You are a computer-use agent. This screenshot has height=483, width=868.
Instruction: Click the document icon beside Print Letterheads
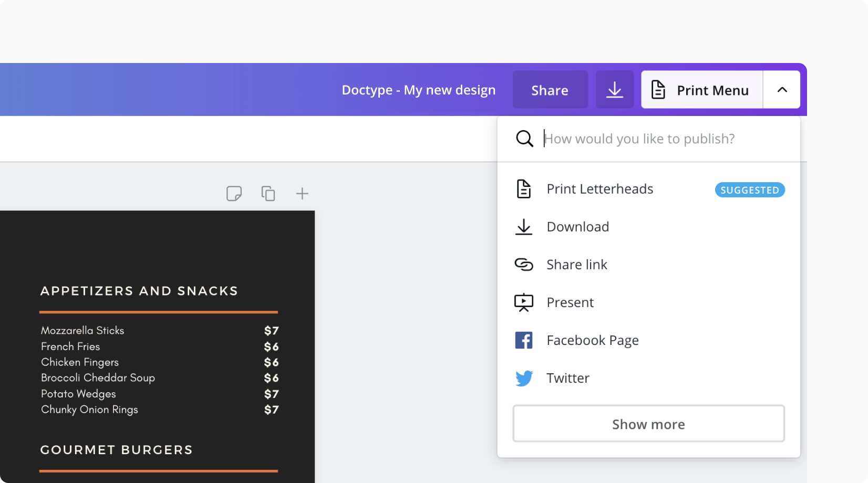coord(524,189)
